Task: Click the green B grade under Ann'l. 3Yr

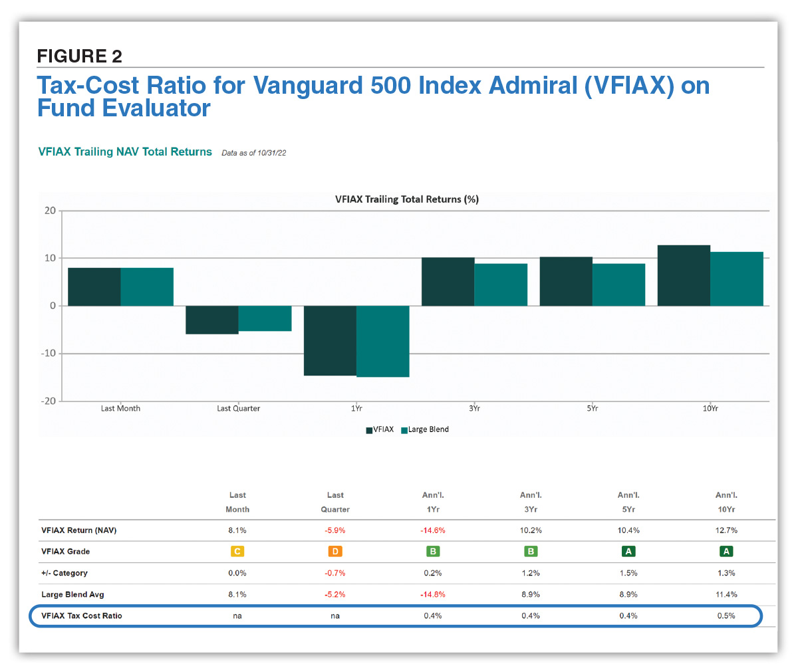Action: click(531, 552)
